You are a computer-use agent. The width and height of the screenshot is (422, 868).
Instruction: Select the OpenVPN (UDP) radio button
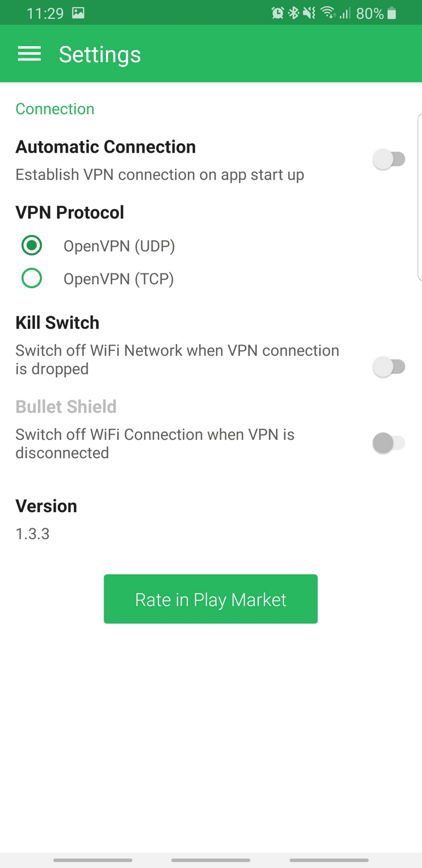(32, 246)
